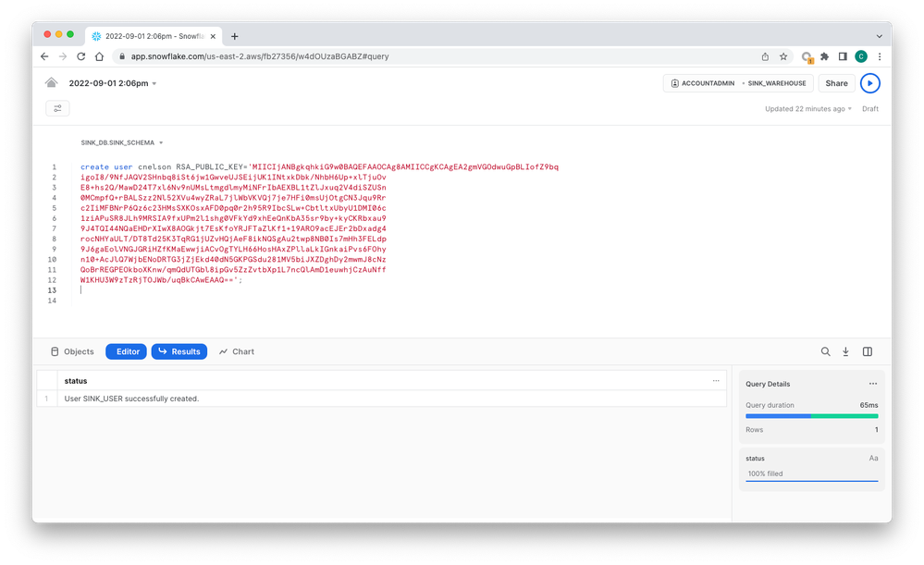Open worksheet filter settings icon
924x565 pixels.
point(57,108)
